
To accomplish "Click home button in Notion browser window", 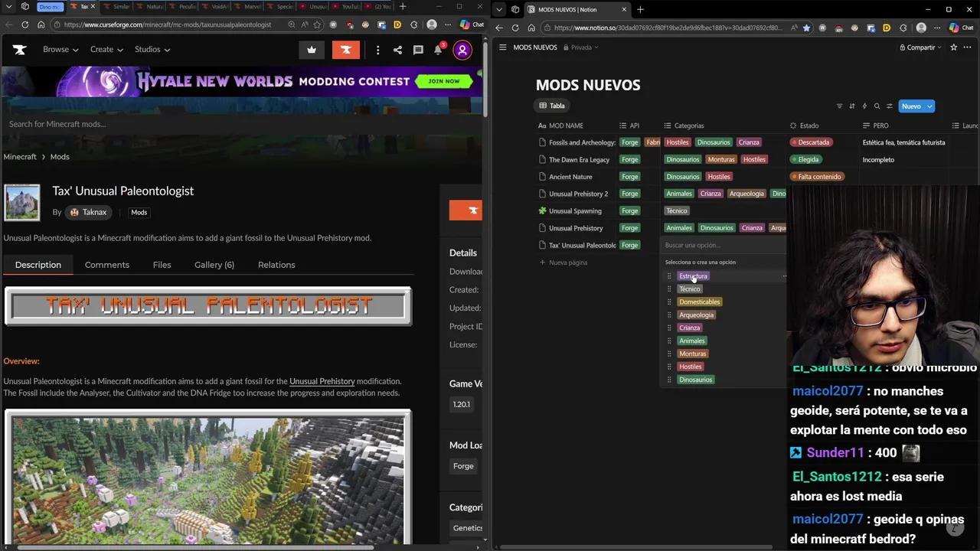I will (x=531, y=28).
